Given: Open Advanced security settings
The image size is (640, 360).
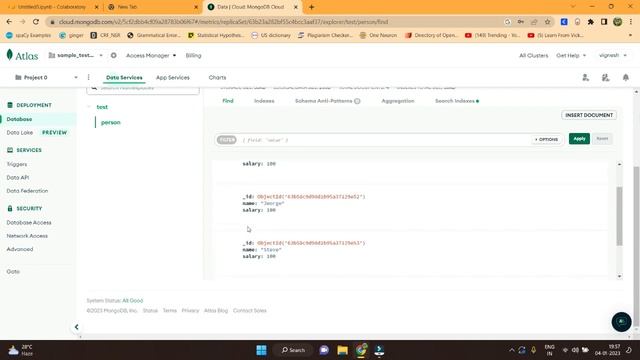Looking at the screenshot, I should click(x=20, y=249).
